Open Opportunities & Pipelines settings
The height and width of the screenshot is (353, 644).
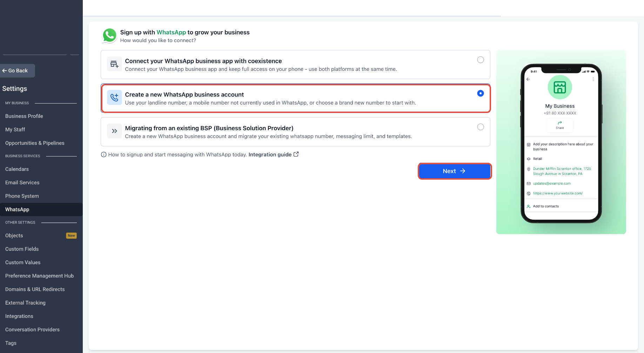[35, 143]
